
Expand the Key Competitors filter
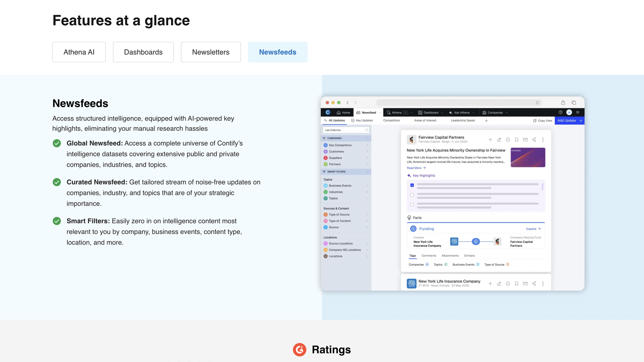(346, 145)
